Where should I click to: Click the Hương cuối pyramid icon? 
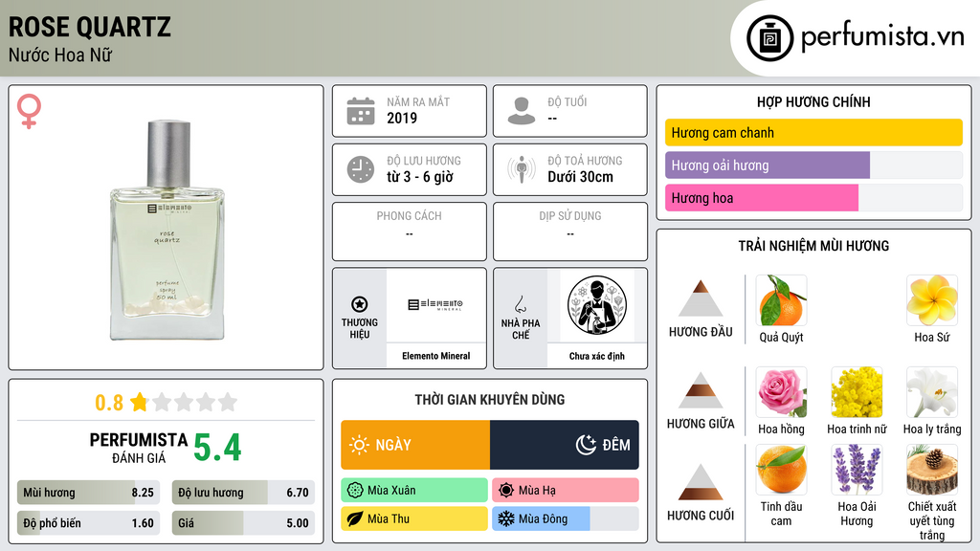pyautogui.click(x=701, y=482)
